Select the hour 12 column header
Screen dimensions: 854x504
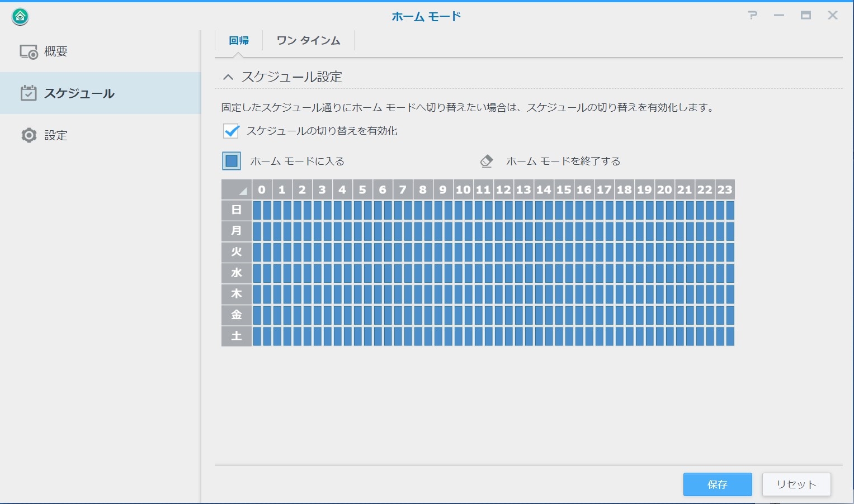click(x=503, y=190)
